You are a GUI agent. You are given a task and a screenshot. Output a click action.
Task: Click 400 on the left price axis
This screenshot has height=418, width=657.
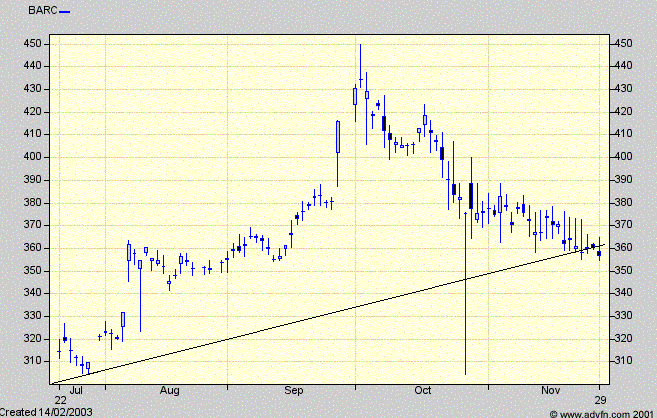[x=33, y=157]
